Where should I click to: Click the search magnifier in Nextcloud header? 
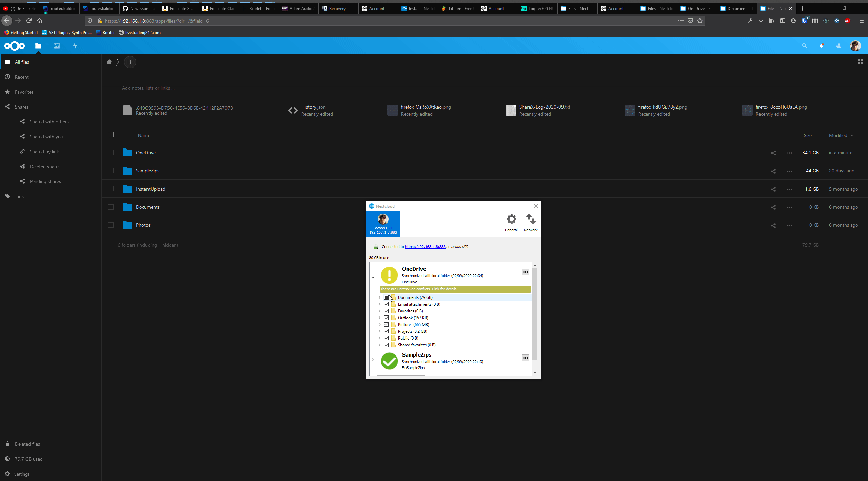pyautogui.click(x=804, y=46)
